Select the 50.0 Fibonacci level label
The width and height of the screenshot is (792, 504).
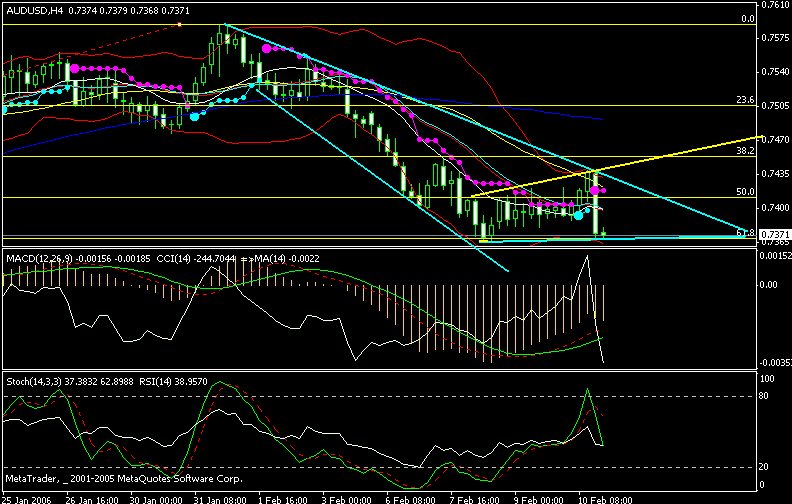coord(745,191)
